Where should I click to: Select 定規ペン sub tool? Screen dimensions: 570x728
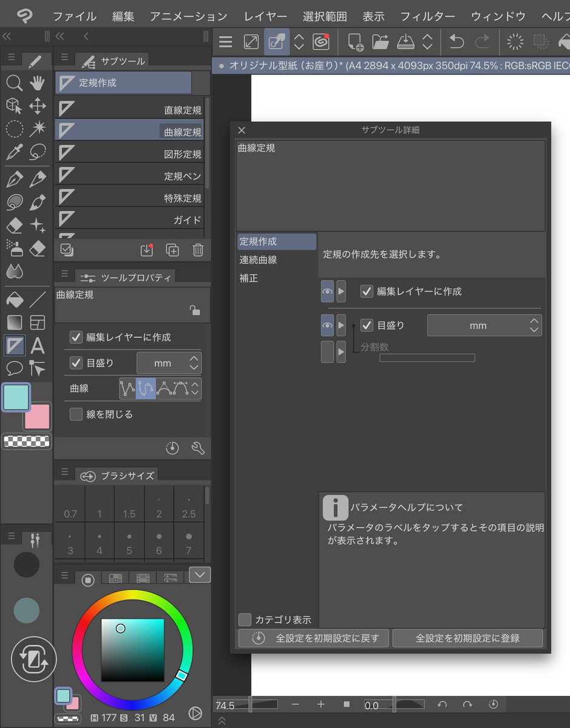tap(130, 175)
